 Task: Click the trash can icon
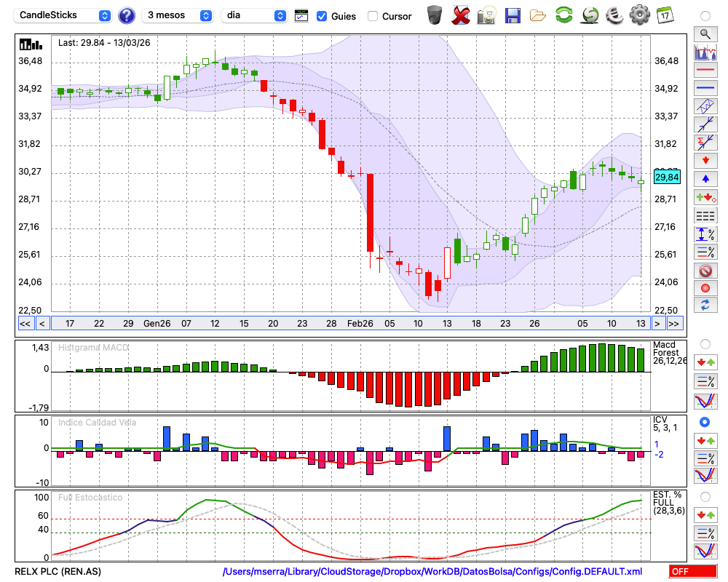[435, 15]
